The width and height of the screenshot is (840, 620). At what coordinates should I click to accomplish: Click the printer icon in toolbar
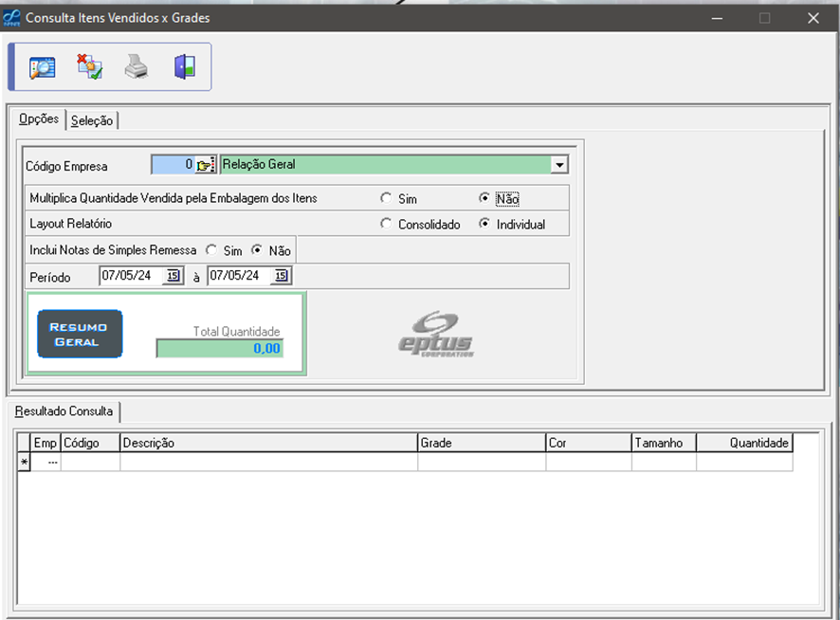[137, 67]
